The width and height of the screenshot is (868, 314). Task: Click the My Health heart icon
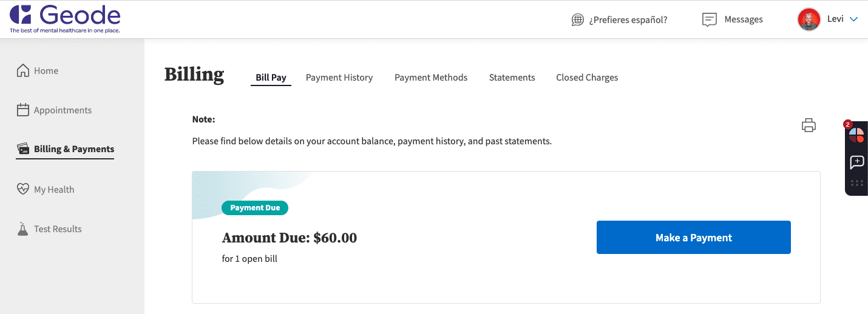(x=23, y=189)
